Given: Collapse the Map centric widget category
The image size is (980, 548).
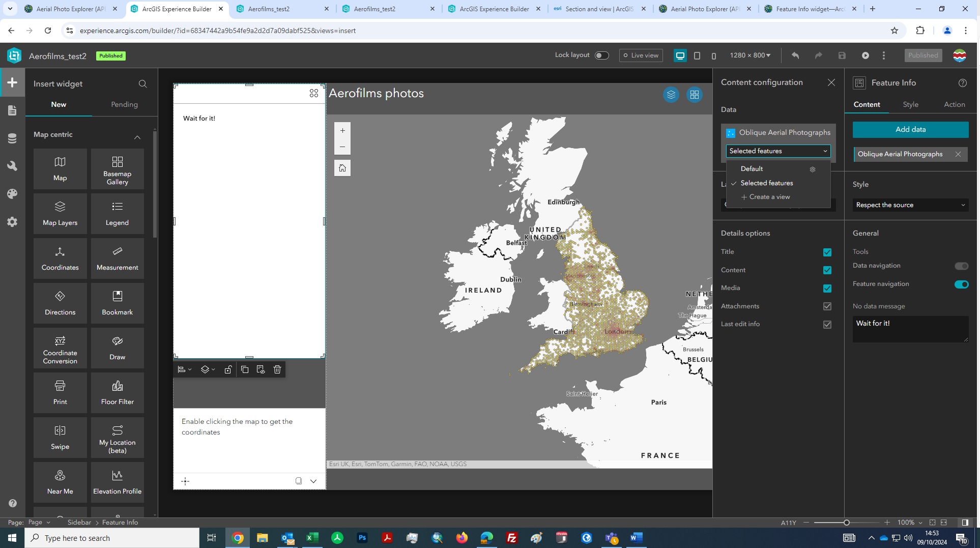Looking at the screenshot, I should [137, 137].
